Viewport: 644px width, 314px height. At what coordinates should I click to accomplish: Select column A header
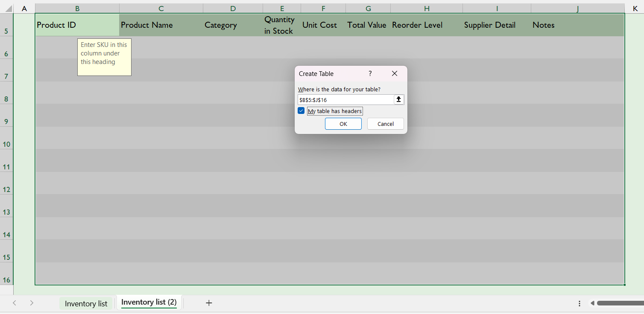point(24,8)
